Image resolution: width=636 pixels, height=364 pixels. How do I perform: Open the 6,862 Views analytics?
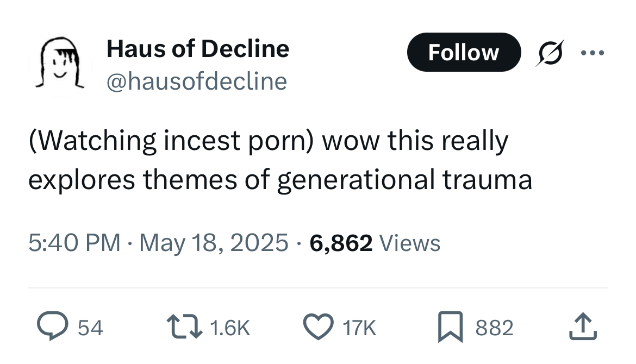tap(375, 243)
